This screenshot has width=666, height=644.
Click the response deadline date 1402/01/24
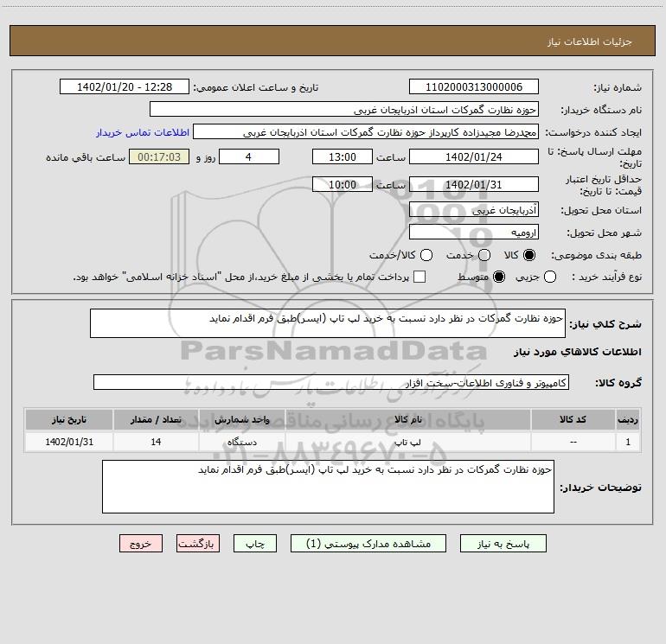click(474, 156)
